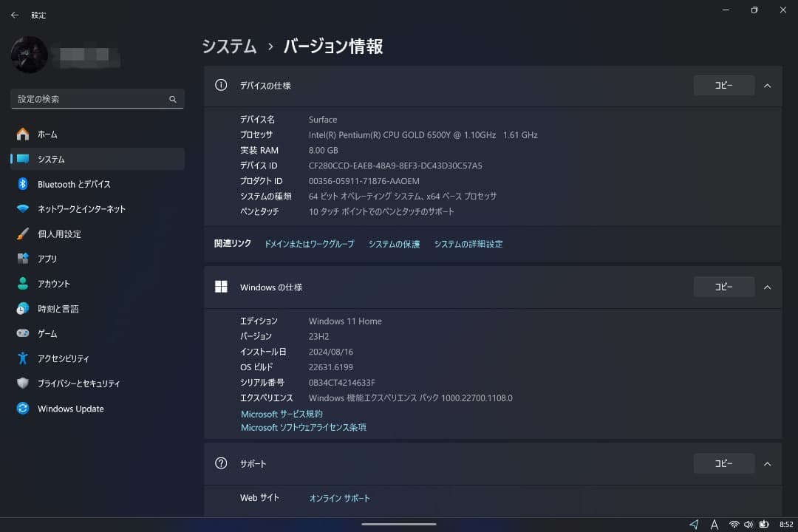This screenshot has width=798, height=532.
Task: Collapse the サポート section chevron
Action: (767, 464)
